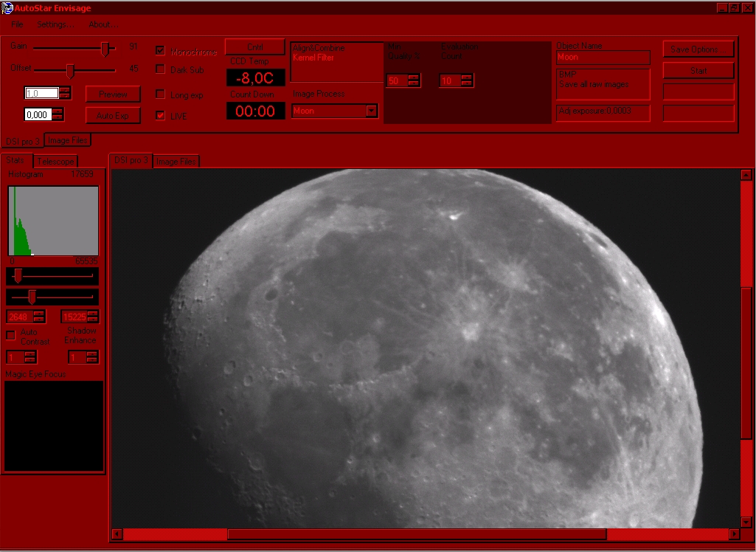Click the vertical scrollbar down arrow

[746, 522]
